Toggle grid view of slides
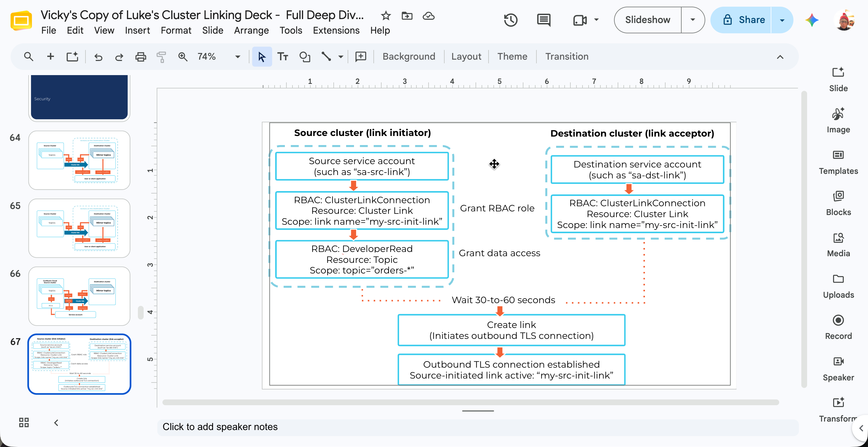Screen dimensions: 868x447 click(x=24, y=422)
